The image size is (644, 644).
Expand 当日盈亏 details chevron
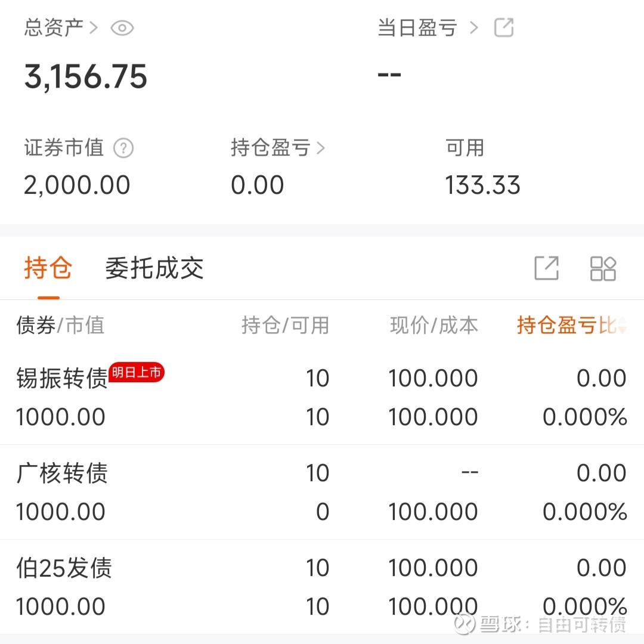(474, 28)
